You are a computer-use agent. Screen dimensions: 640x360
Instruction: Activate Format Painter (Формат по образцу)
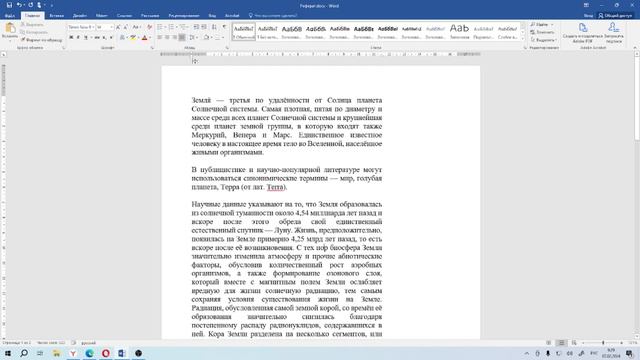pyautogui.click(x=41, y=40)
